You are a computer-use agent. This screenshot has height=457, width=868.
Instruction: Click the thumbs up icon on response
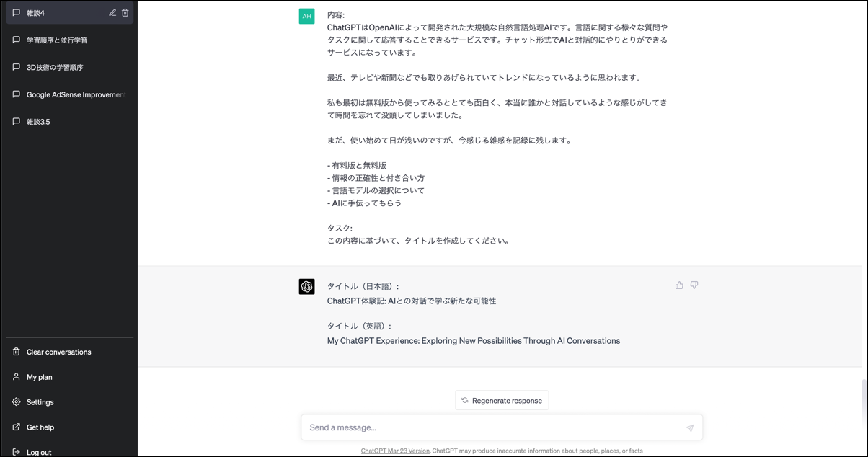(679, 285)
